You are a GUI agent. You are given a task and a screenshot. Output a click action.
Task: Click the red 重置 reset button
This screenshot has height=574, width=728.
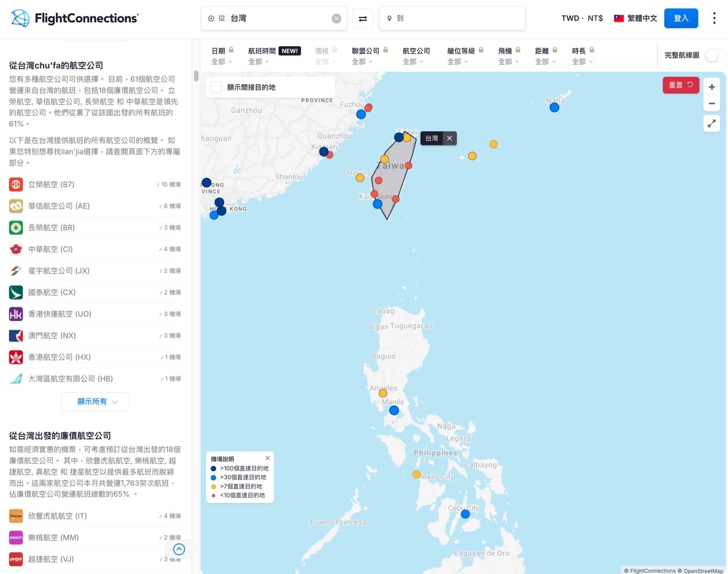click(x=681, y=85)
